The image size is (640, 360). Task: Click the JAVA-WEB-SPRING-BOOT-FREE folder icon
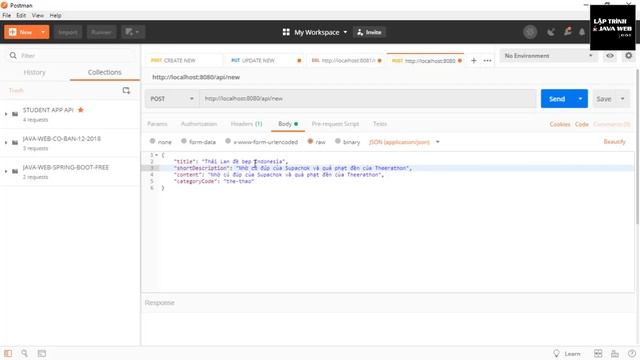click(x=15, y=171)
